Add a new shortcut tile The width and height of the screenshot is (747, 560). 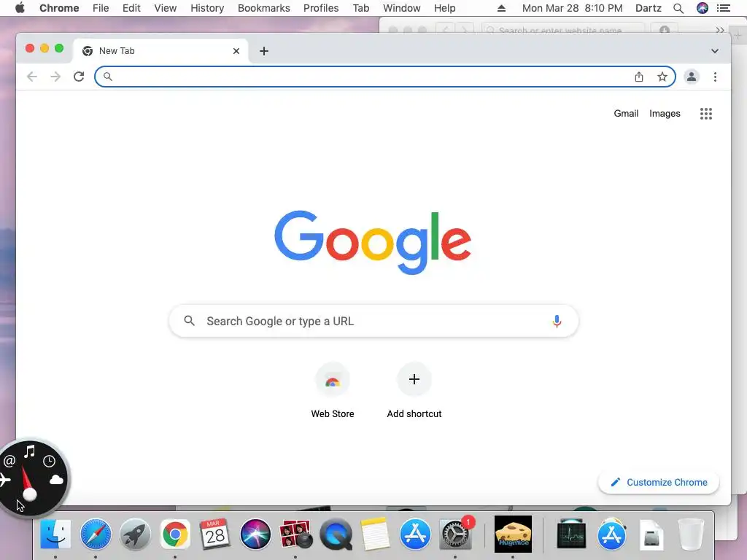tap(414, 391)
